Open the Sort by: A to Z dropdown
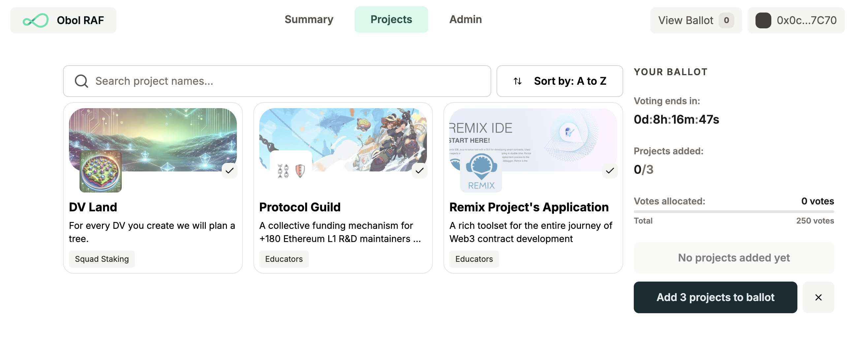The height and width of the screenshot is (364, 868). coord(559,81)
